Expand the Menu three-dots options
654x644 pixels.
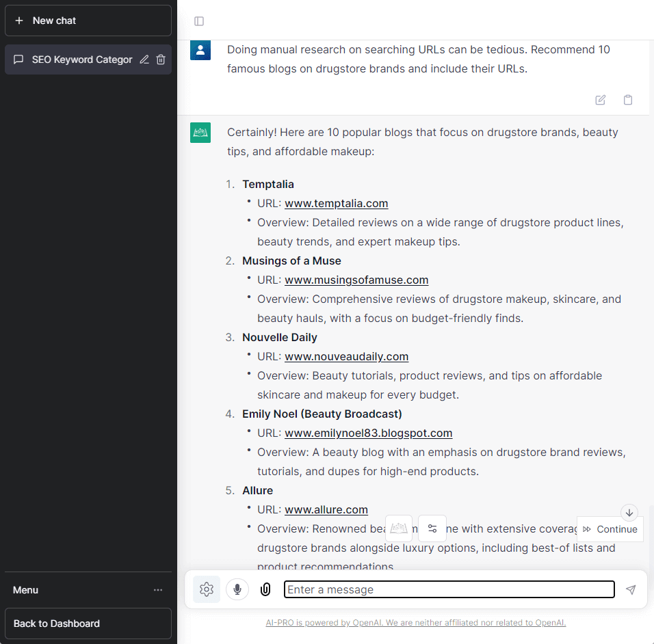[158, 590]
